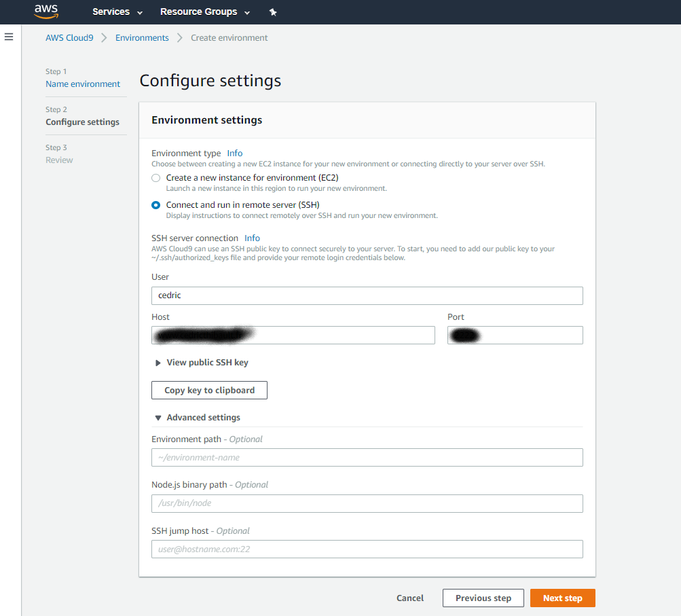This screenshot has height=616, width=681.
Task: Collapse Advanced settings section
Action: click(198, 418)
